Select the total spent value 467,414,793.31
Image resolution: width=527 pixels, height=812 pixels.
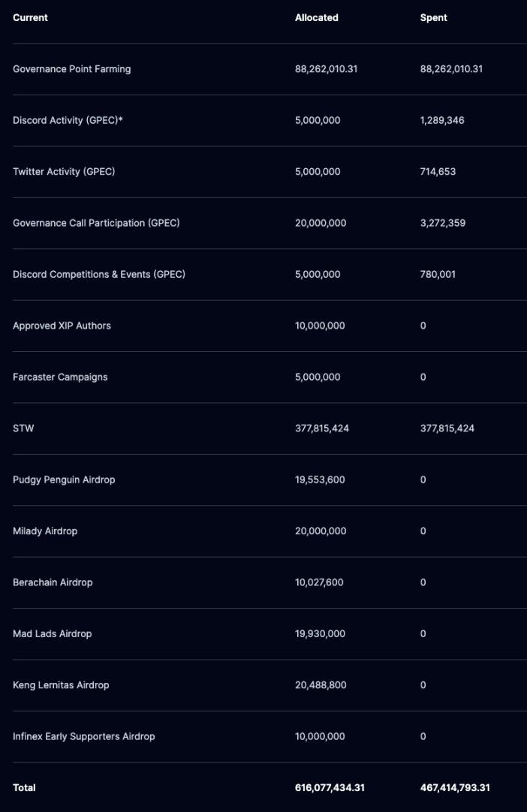pos(455,788)
